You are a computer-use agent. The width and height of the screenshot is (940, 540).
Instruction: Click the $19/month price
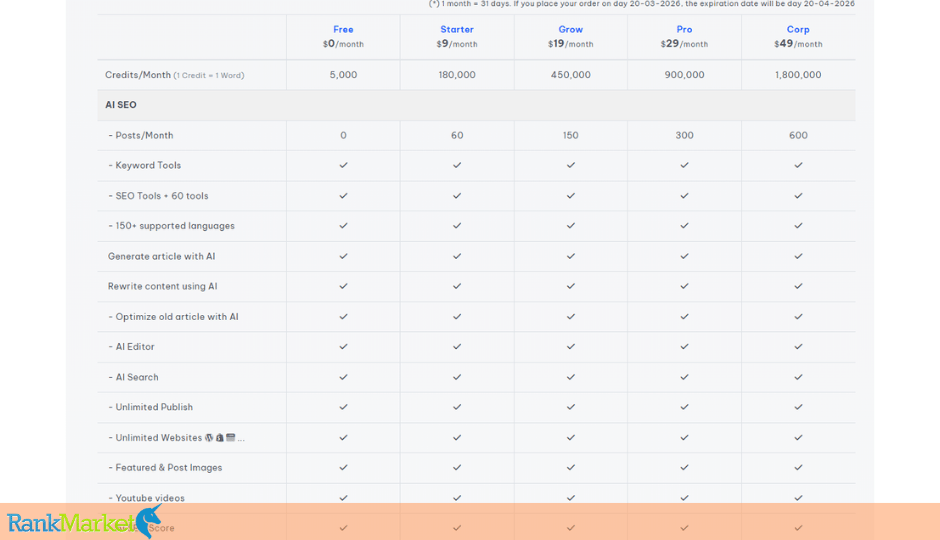click(571, 44)
